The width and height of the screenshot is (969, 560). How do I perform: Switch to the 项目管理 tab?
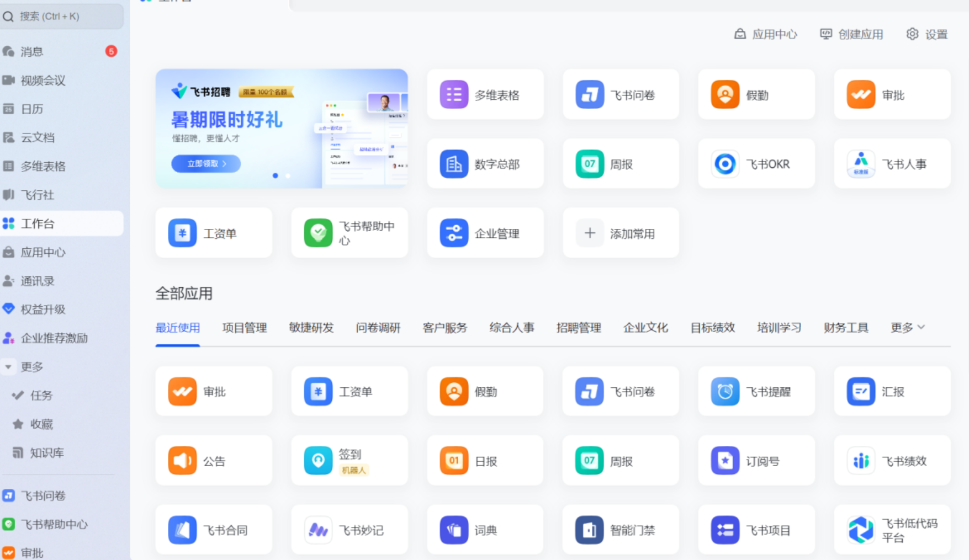click(x=244, y=328)
